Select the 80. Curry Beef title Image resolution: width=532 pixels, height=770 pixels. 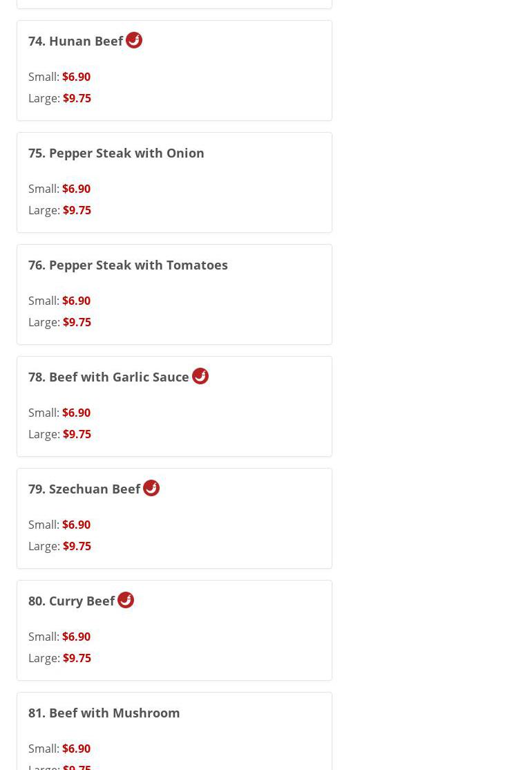click(x=71, y=601)
